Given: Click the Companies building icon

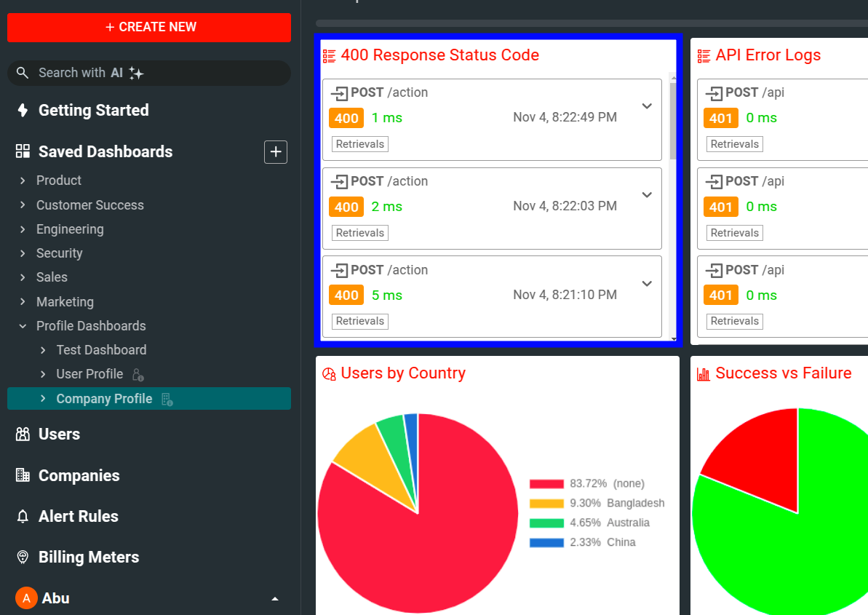Looking at the screenshot, I should (x=23, y=475).
